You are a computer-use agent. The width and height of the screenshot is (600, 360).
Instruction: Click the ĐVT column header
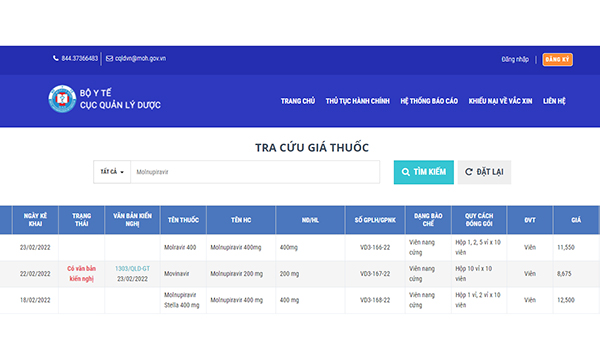point(530,220)
